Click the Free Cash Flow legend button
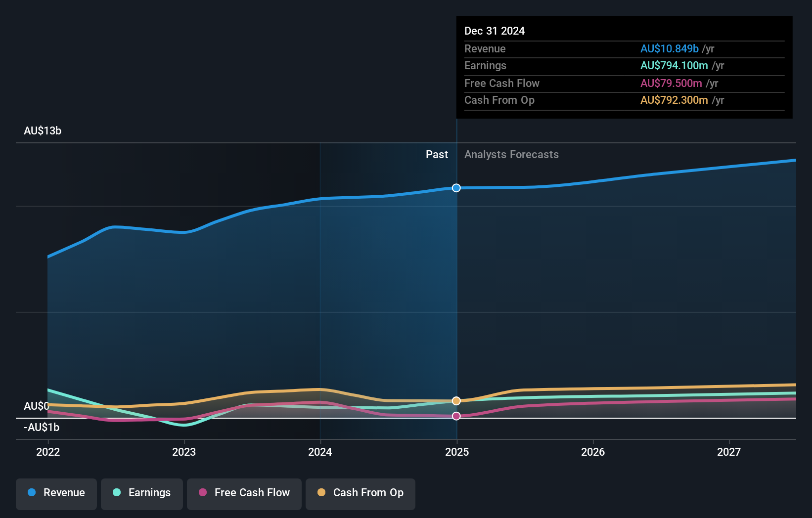Screen dimensions: 812x518 point(244,493)
